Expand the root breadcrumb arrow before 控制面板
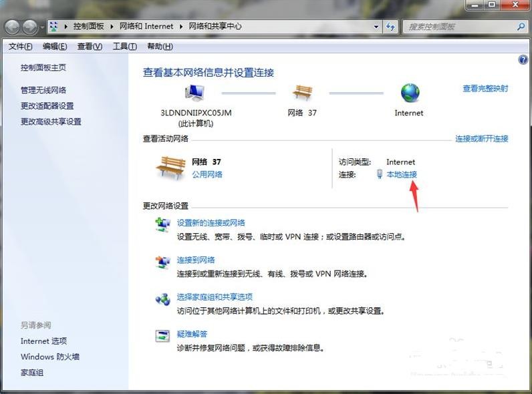Image resolution: width=532 pixels, height=394 pixels. pos(65,27)
